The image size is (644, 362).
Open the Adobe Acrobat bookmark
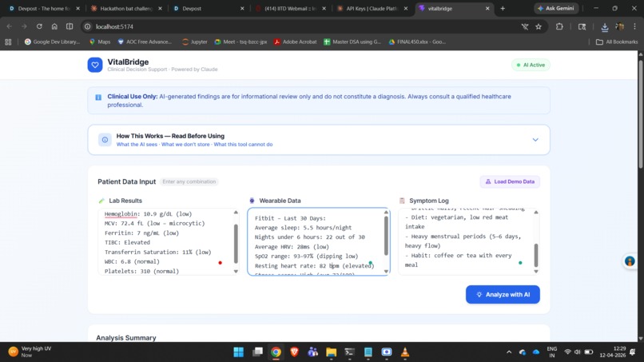point(296,42)
